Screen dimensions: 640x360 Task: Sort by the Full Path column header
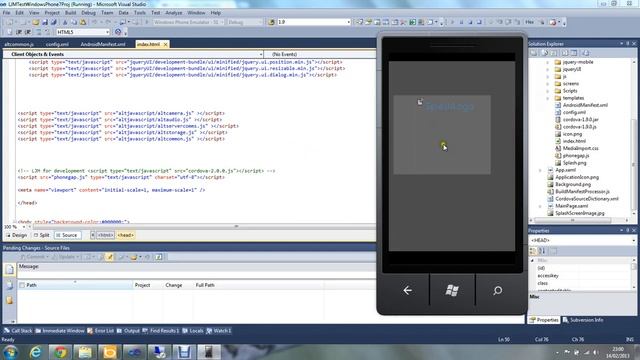pyautogui.click(x=205, y=285)
